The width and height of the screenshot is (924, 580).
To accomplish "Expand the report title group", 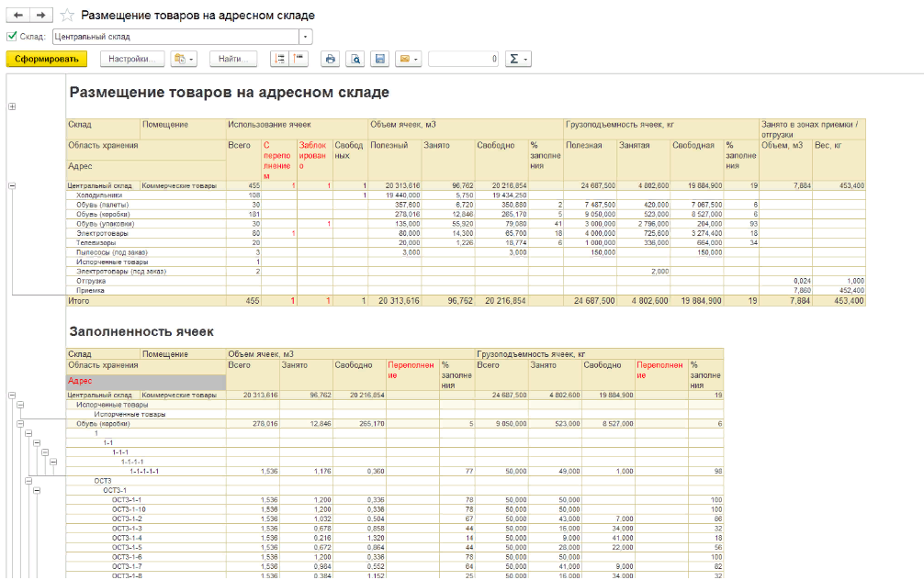I will coord(12,106).
